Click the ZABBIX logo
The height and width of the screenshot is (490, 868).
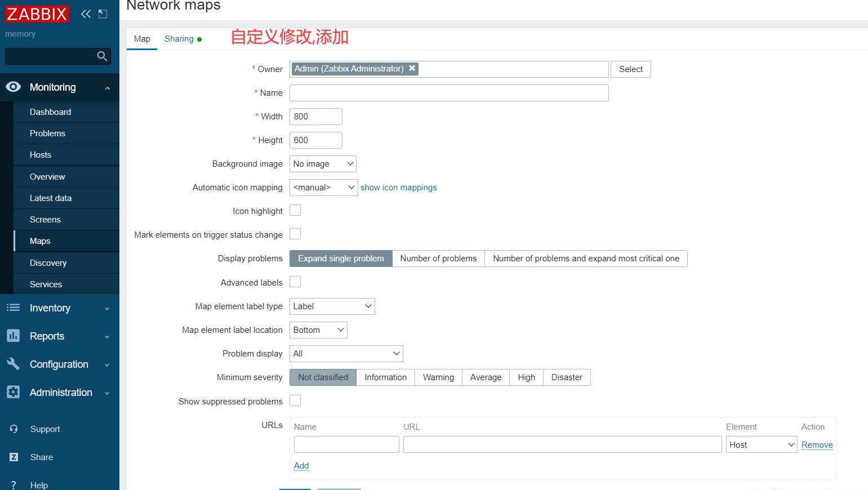click(37, 14)
